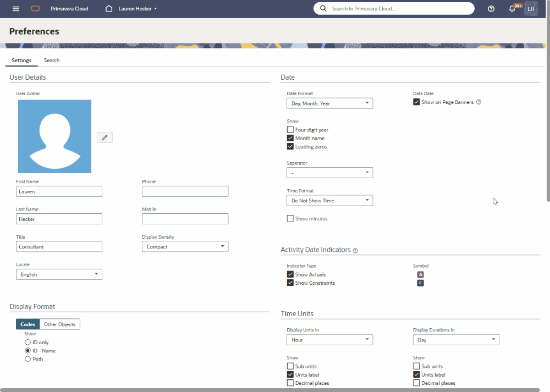
Task: Open the Time Format dropdown
Action: [x=329, y=201]
